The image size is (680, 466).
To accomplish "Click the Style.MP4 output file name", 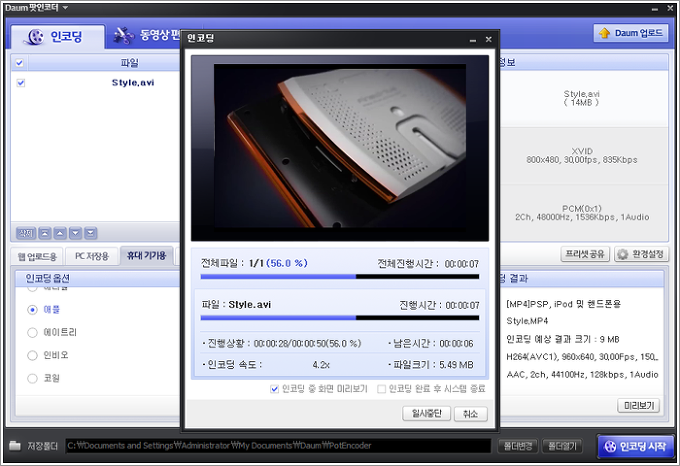I will click(527, 321).
